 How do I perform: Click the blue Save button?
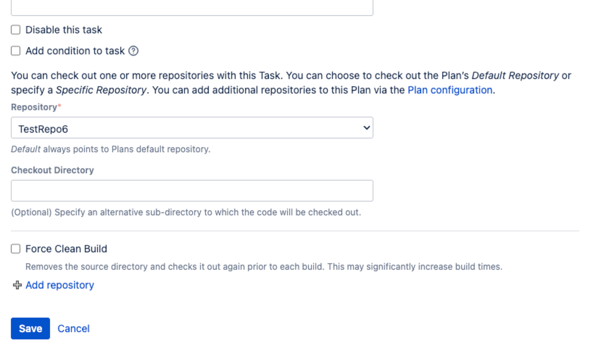(x=30, y=328)
